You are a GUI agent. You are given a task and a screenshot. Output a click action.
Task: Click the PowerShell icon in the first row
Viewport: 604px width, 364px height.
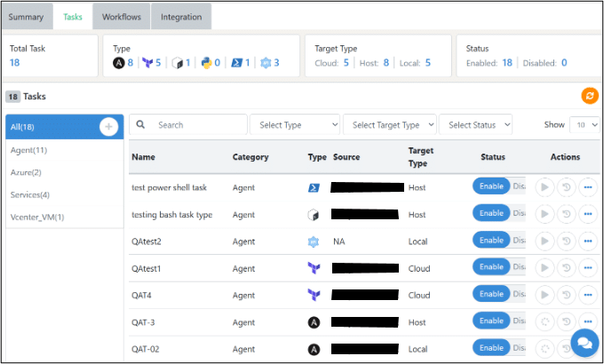tap(314, 188)
